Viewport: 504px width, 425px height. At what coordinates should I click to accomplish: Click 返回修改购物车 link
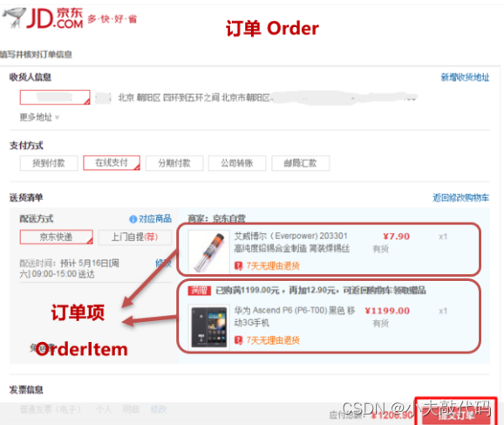pyautogui.click(x=460, y=197)
